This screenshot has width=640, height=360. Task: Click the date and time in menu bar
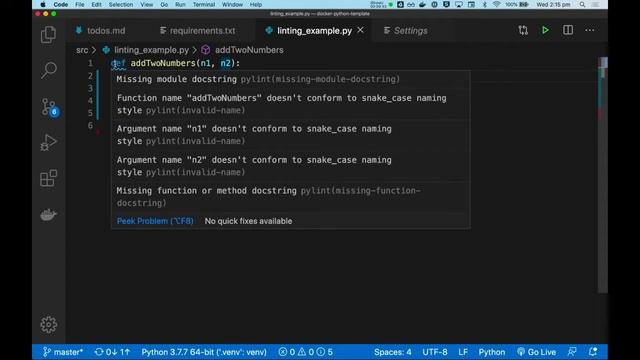[553, 4]
